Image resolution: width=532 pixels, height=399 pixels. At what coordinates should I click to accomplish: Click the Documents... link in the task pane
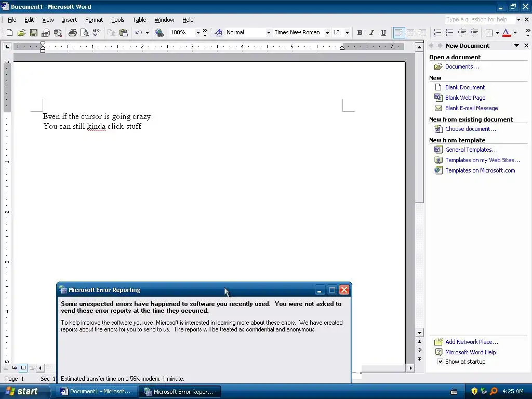(462, 66)
